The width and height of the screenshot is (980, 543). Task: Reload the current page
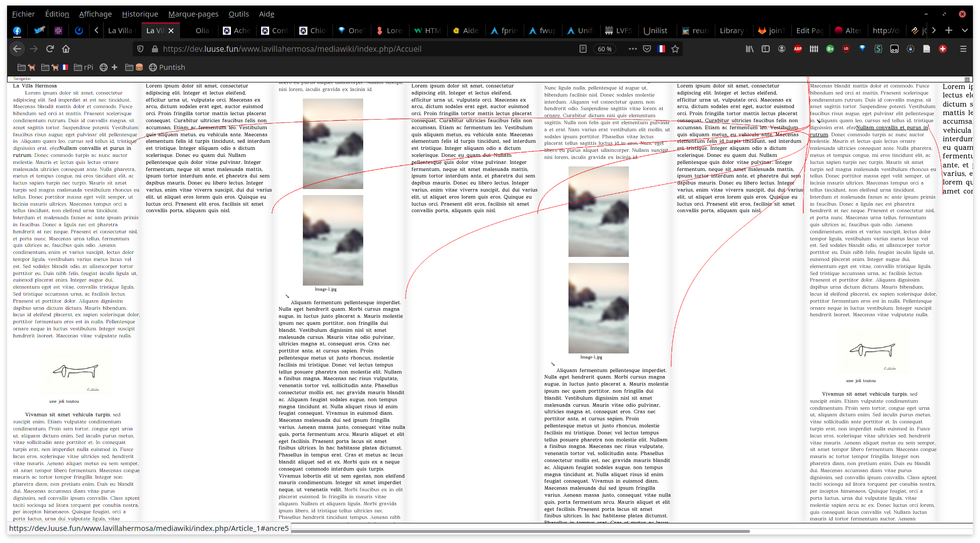coord(50,49)
